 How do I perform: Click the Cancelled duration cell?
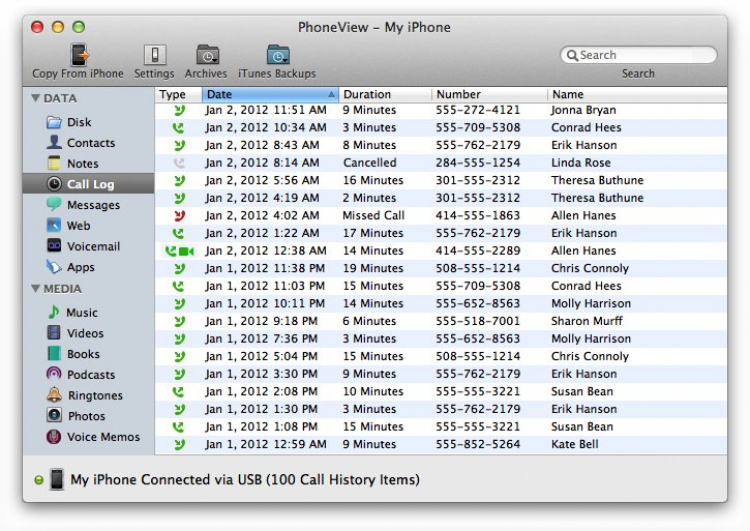coord(370,163)
